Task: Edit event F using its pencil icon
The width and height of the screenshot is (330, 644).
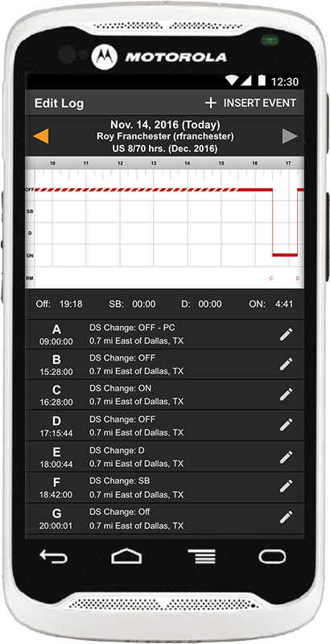Action: point(286,486)
